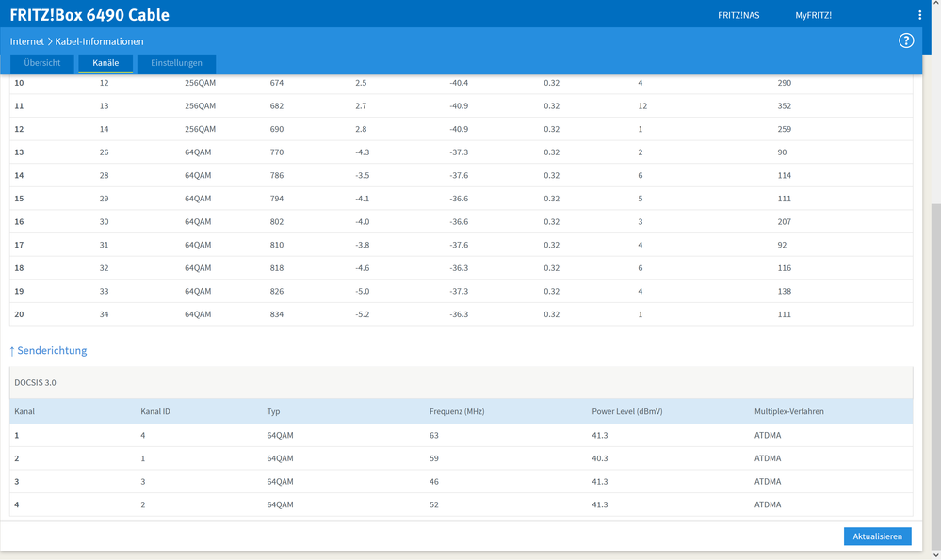Click frequency 794 in channel 15 row
941x560 pixels.
coord(277,199)
